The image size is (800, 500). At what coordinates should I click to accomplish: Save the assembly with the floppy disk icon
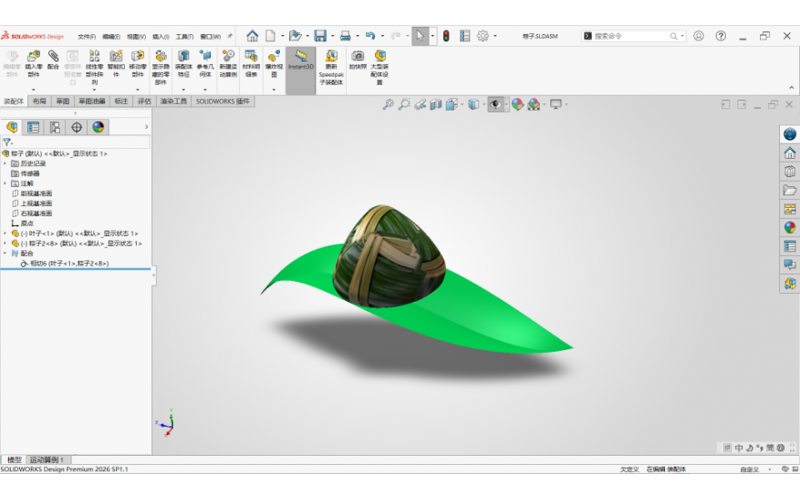320,36
